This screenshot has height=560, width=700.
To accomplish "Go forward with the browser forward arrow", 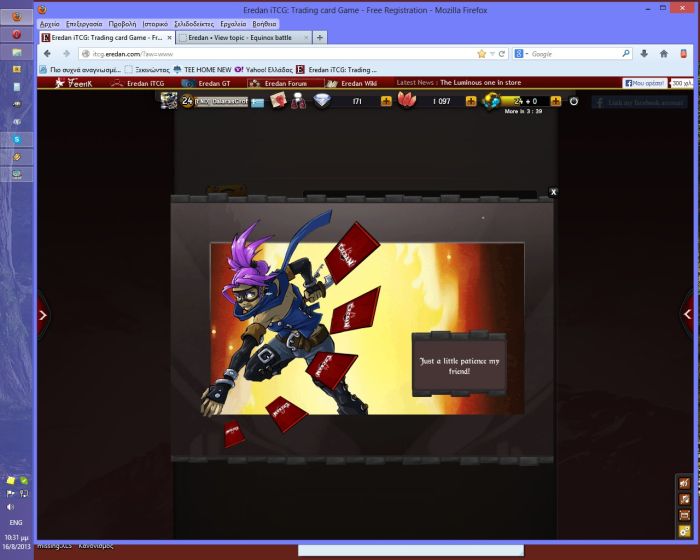I will point(66,54).
